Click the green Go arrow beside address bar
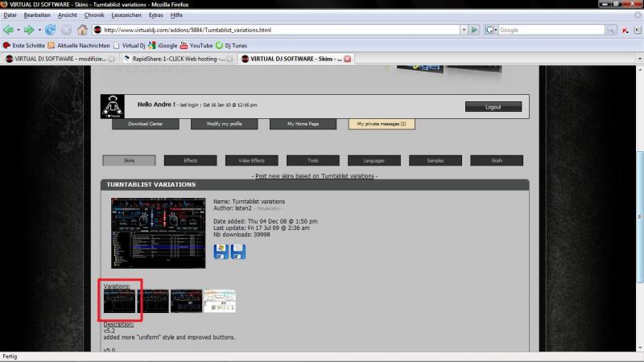 point(474,30)
